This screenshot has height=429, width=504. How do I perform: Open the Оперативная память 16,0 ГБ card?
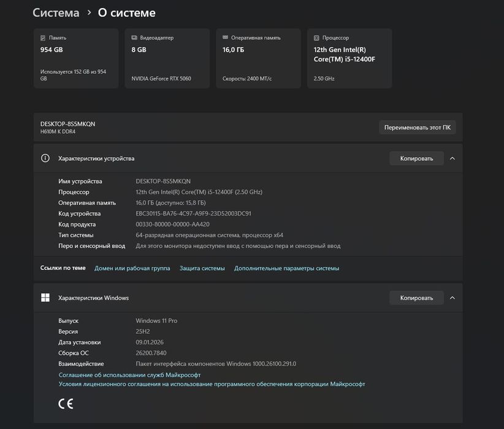click(258, 58)
